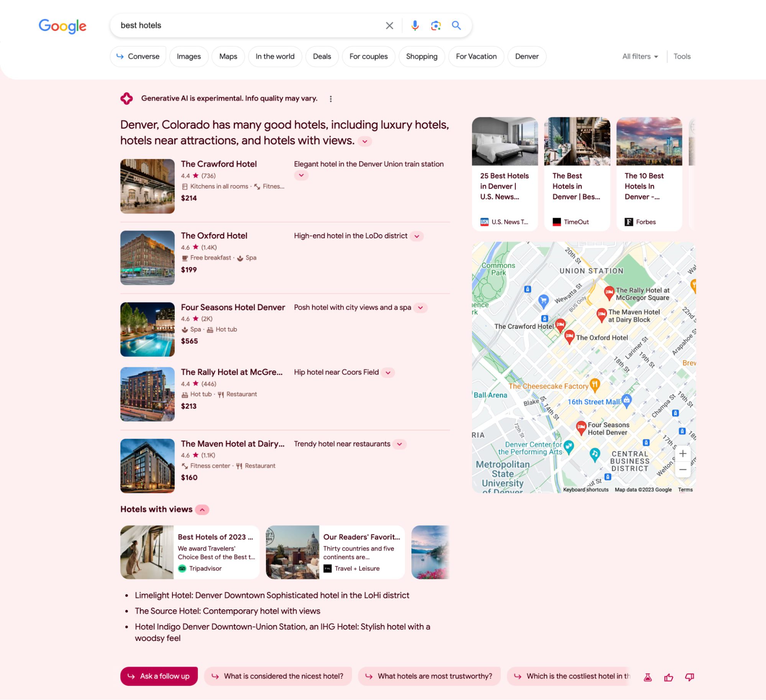Click the magnifying glass search icon

click(x=456, y=26)
